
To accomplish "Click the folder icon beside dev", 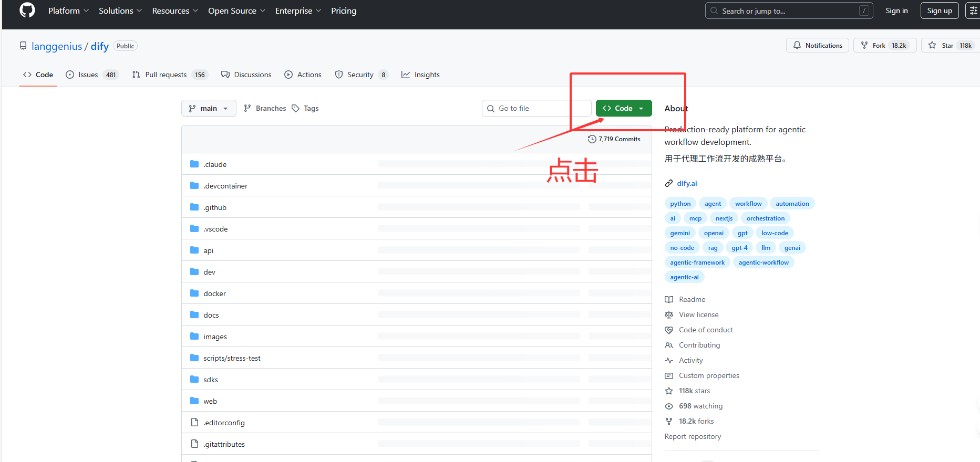I will tap(194, 271).
